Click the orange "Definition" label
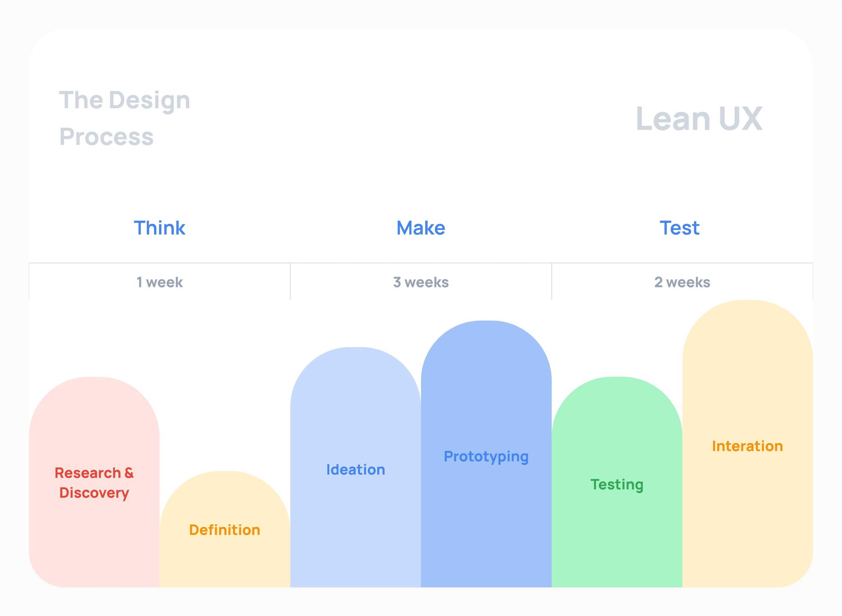842x616 pixels. coord(225,530)
